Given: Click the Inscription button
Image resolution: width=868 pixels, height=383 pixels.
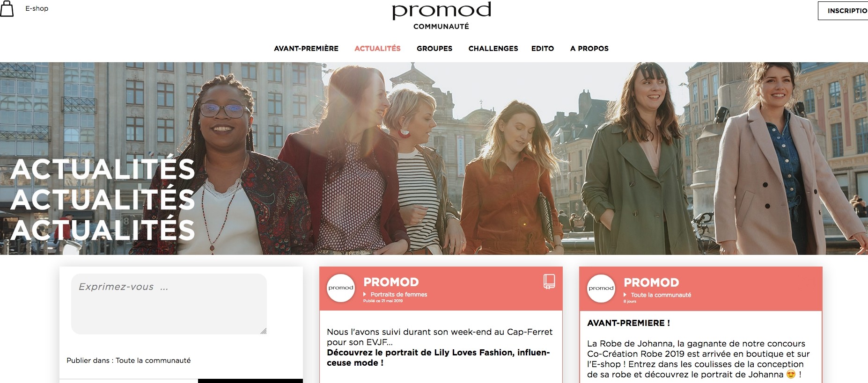Looking at the screenshot, I should pyautogui.click(x=843, y=11).
